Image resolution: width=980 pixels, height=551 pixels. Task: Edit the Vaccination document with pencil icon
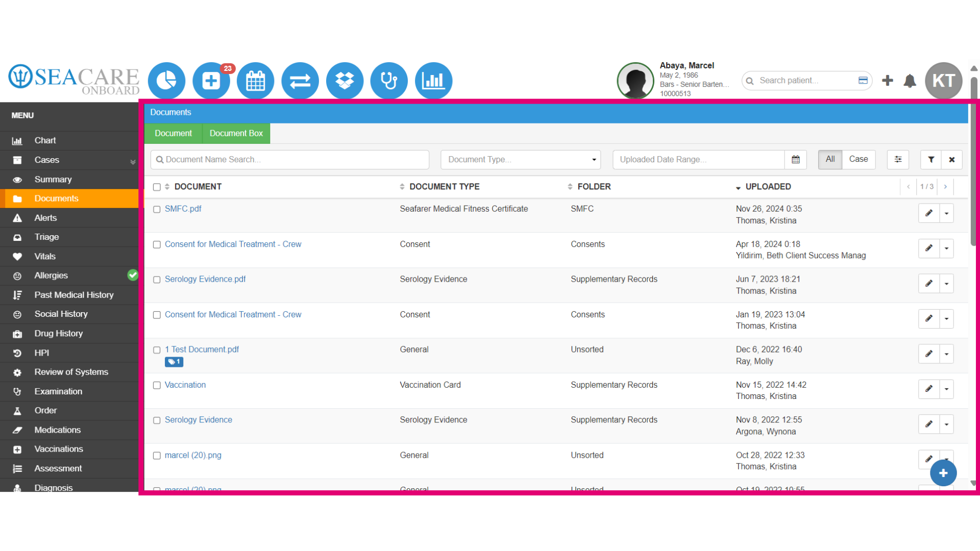point(929,389)
